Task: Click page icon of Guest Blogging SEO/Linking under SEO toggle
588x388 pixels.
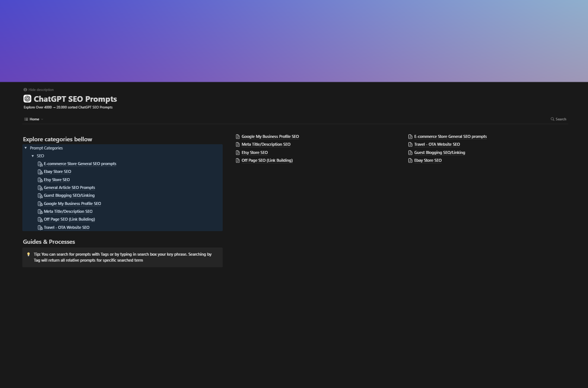Action: (40, 196)
